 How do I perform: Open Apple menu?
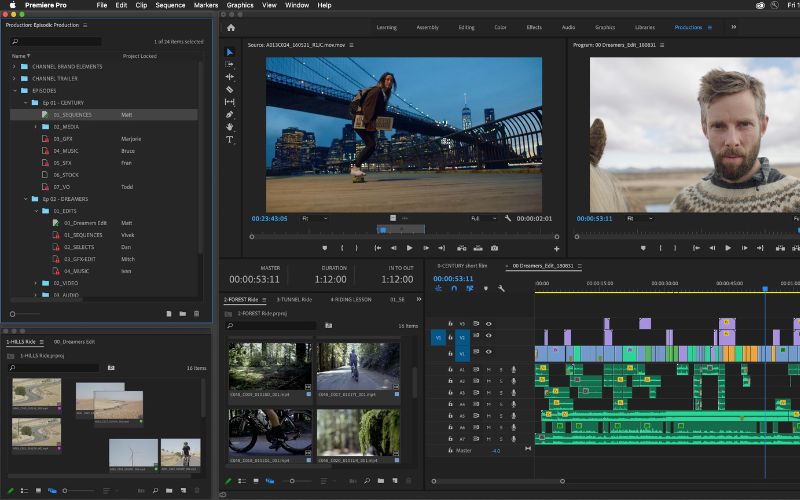tap(12, 5)
